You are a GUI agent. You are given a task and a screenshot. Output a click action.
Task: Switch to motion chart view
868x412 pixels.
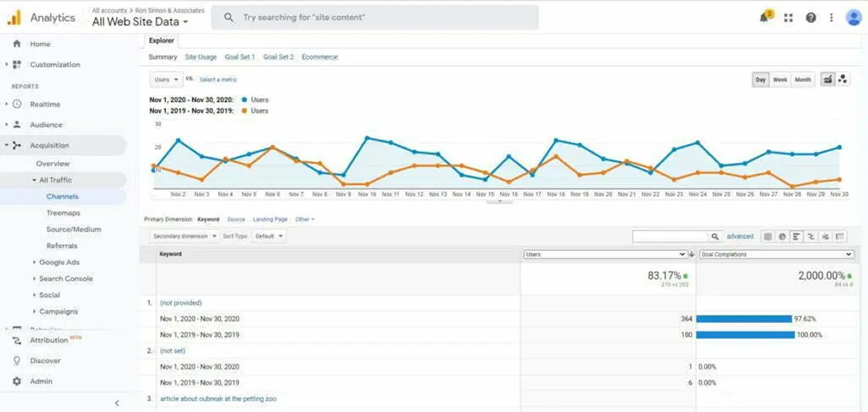click(x=844, y=79)
